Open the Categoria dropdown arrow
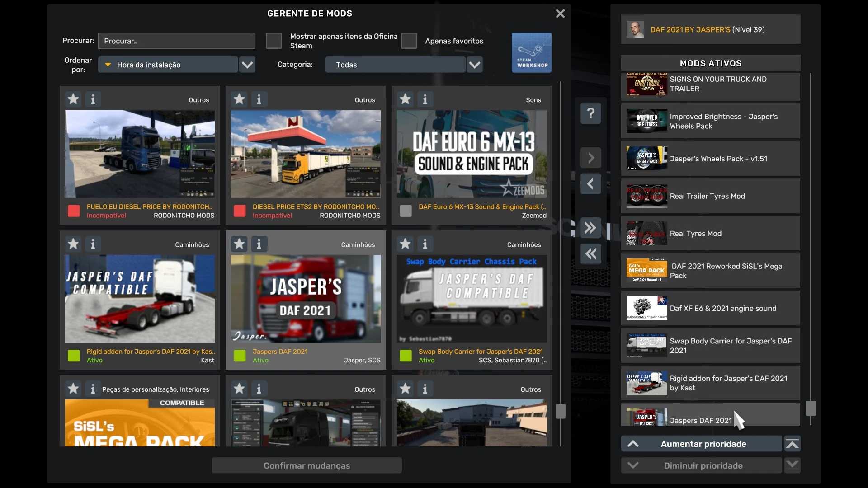This screenshot has height=488, width=868. click(475, 65)
